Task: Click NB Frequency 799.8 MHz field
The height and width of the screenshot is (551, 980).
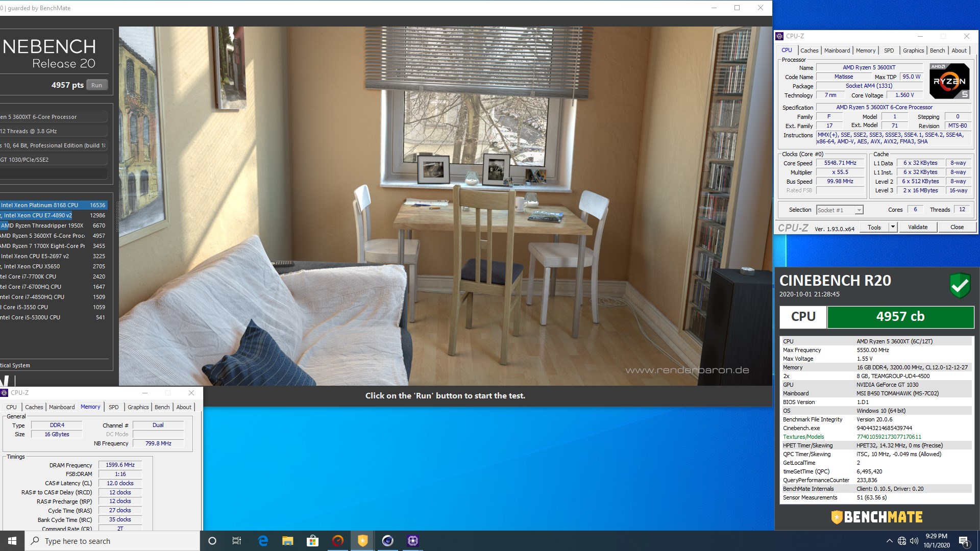Action: click(x=158, y=444)
